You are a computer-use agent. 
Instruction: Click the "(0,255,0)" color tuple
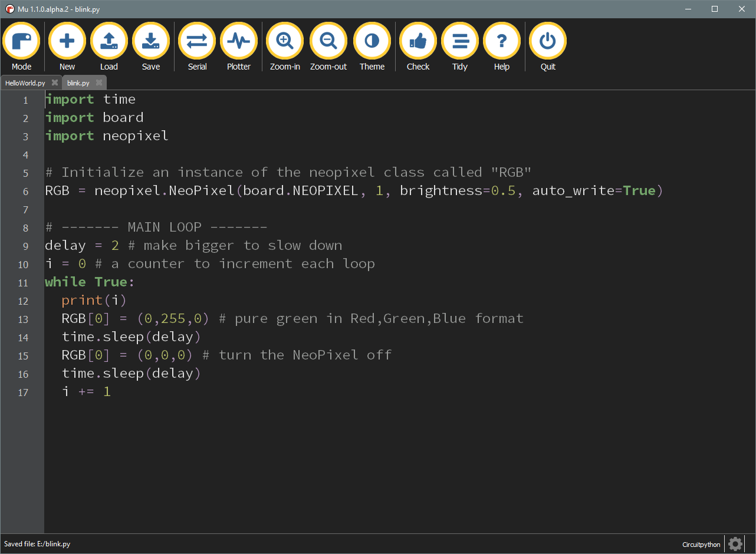(x=173, y=319)
